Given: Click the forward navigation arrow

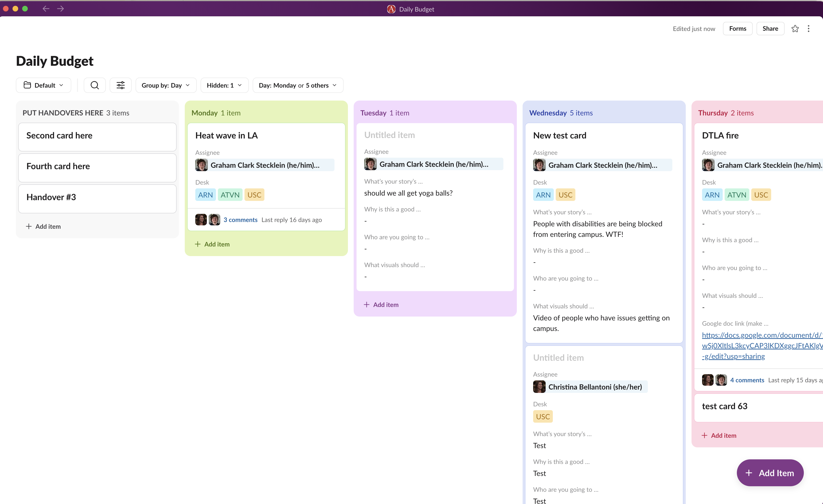Looking at the screenshot, I should pos(60,9).
